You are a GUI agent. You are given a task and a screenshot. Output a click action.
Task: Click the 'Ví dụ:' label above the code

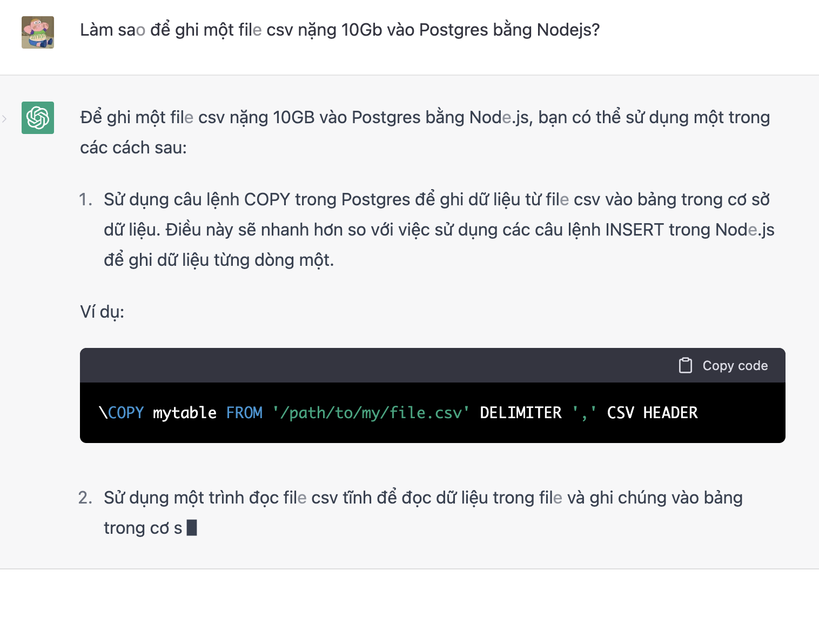click(x=102, y=312)
